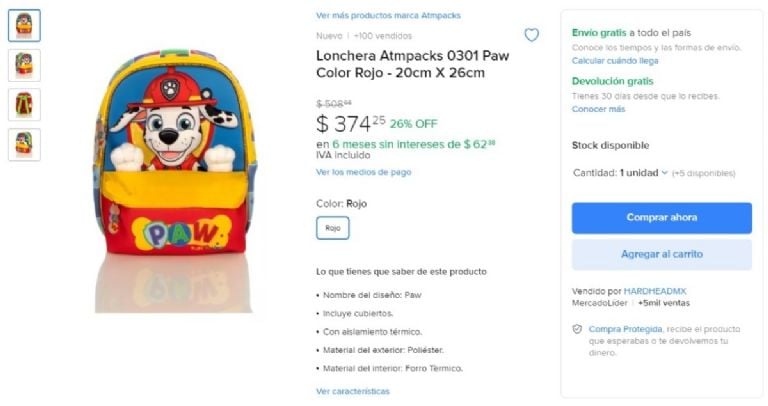Select the first product thumbnail
Screen dimensions: 768x406
24,25
